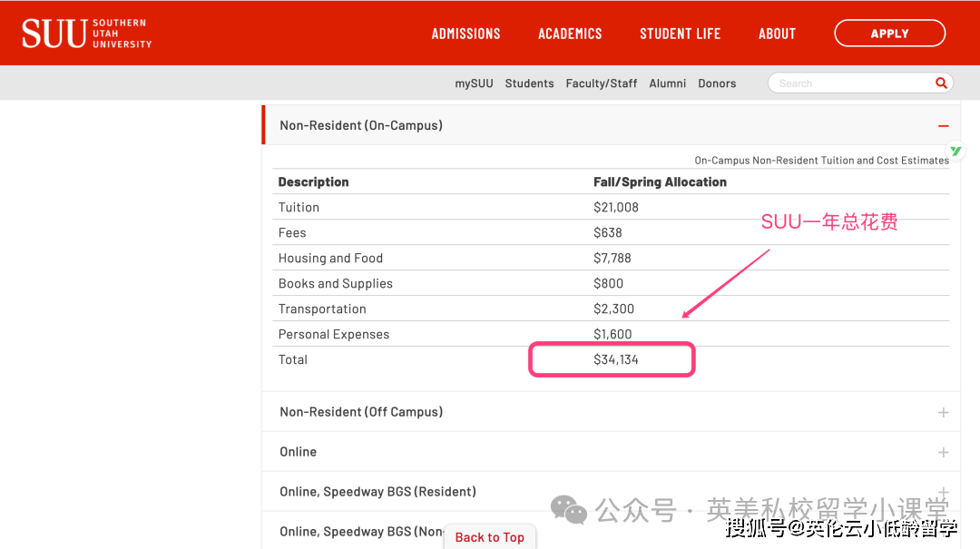Open the About menu
980x549 pixels.
click(x=777, y=34)
